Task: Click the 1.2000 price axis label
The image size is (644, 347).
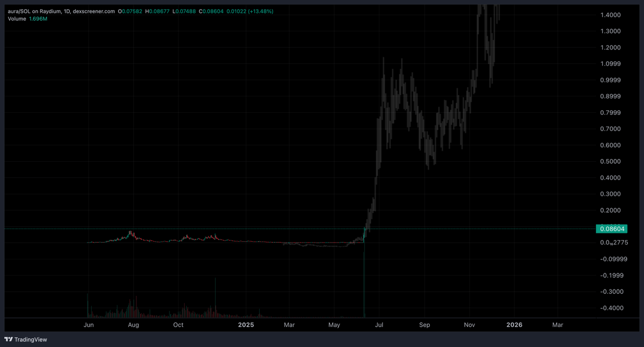Action: (611, 48)
